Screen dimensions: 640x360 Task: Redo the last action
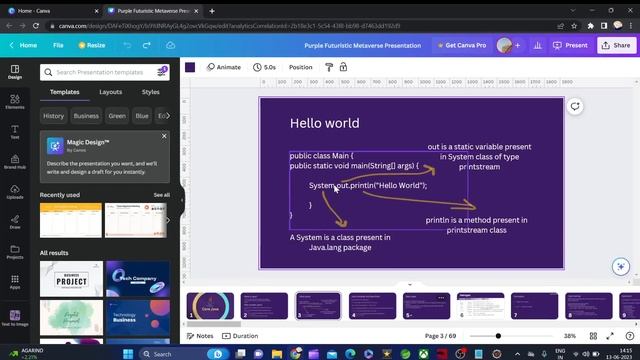click(x=147, y=45)
